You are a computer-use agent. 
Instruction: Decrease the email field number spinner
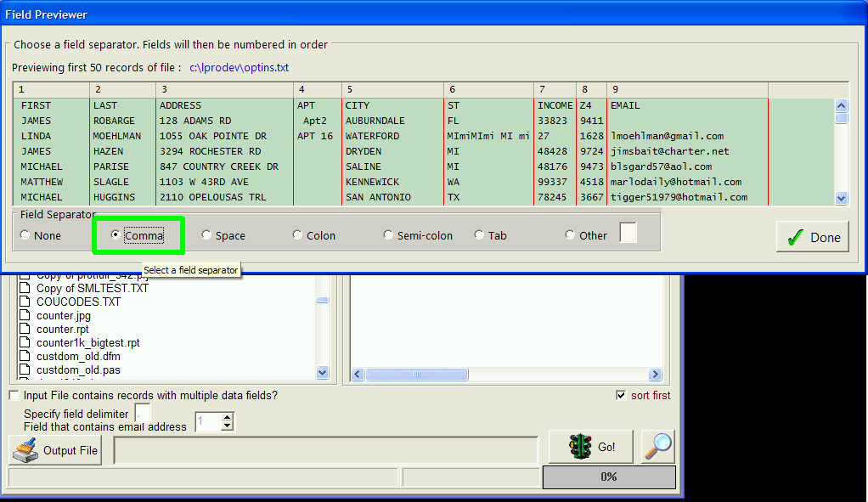227,426
